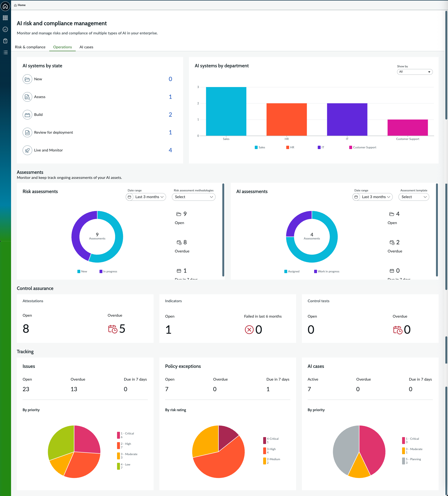Expand Risk assessment methodologies Select dropdown
The height and width of the screenshot is (496, 448).
coord(193,197)
